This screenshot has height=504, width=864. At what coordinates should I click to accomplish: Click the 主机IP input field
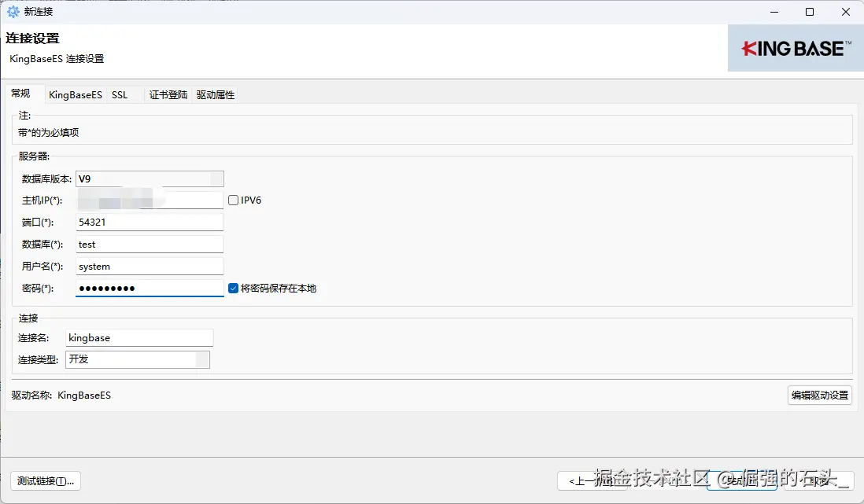point(150,200)
